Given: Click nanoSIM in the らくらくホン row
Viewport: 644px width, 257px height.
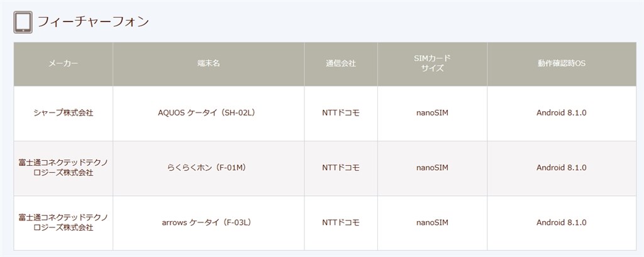Looking at the screenshot, I should point(432,168).
